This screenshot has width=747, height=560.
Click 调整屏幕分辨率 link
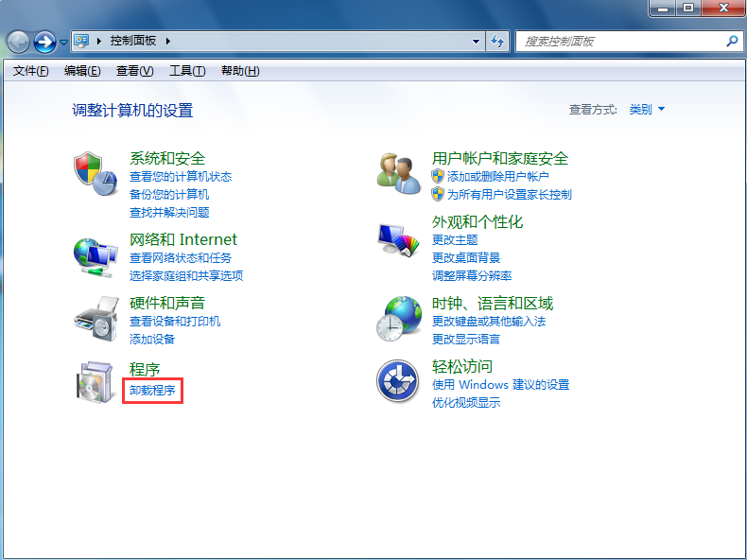[x=472, y=275]
